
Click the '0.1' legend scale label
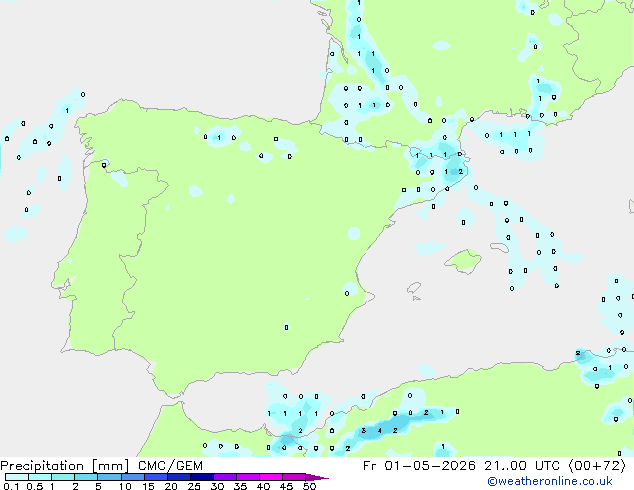11,486
